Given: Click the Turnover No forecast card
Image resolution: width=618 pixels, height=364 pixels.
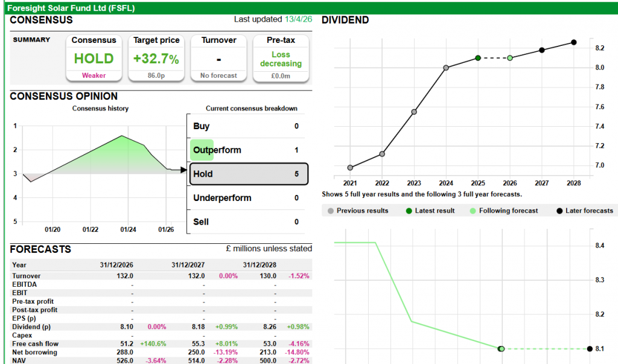Looking at the screenshot, I should (x=218, y=58).
